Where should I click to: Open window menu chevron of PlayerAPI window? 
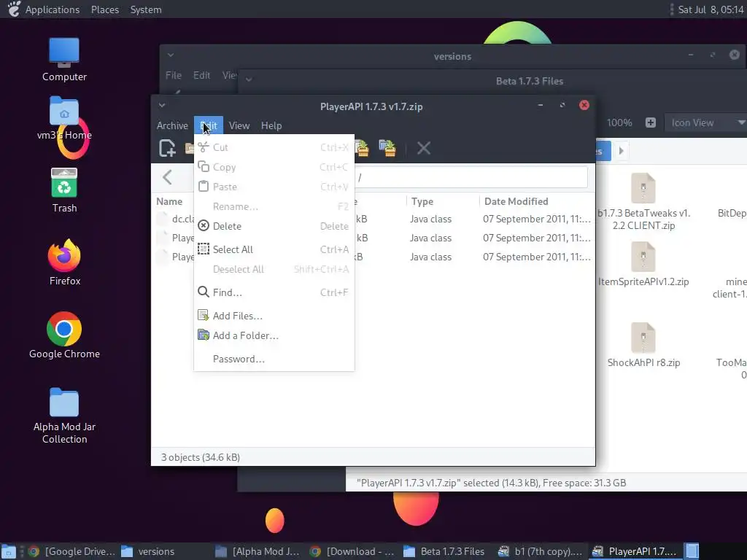pyautogui.click(x=162, y=105)
